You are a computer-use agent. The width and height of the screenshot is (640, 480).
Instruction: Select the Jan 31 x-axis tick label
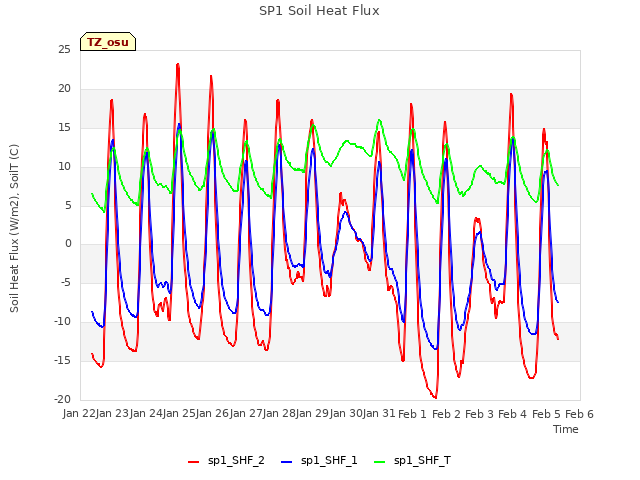pyautogui.click(x=379, y=414)
